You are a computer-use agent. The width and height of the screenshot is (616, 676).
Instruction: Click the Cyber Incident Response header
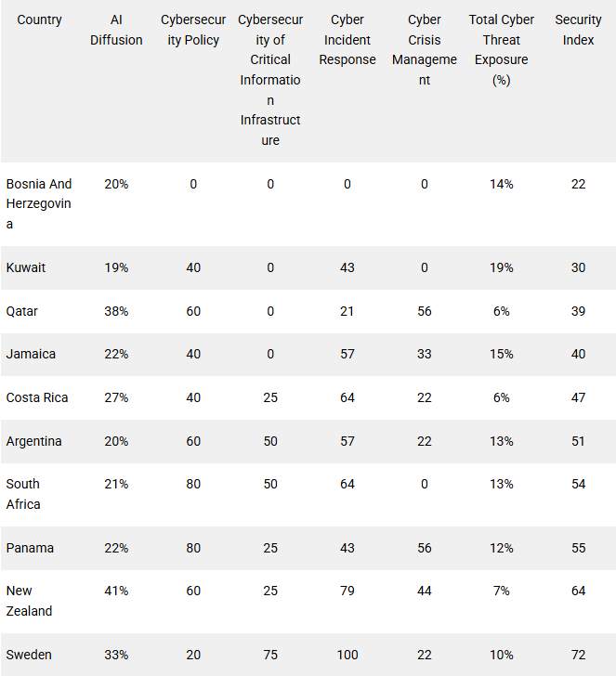(347, 40)
